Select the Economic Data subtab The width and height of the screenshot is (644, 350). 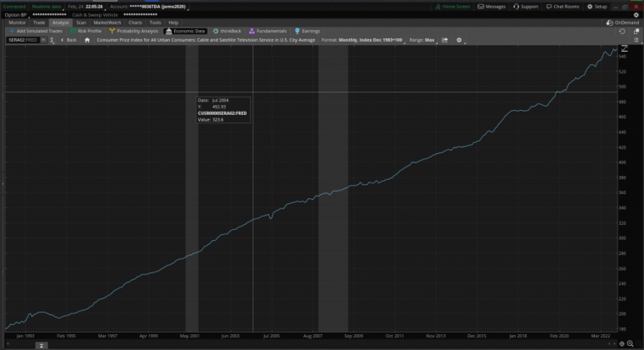[186, 31]
